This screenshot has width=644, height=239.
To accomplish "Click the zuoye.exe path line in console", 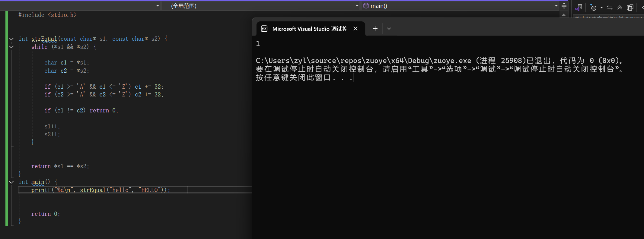I will 439,61.
